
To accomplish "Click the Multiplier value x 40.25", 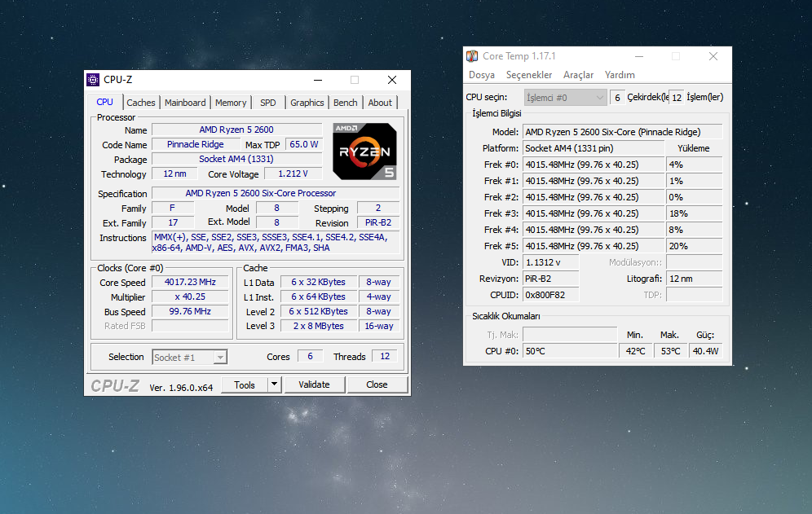I will tap(190, 297).
